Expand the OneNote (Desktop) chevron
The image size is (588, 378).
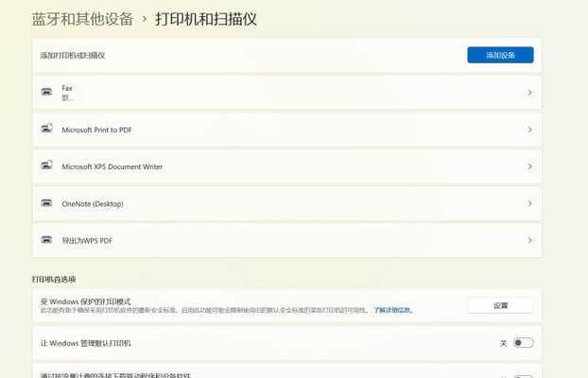click(530, 203)
